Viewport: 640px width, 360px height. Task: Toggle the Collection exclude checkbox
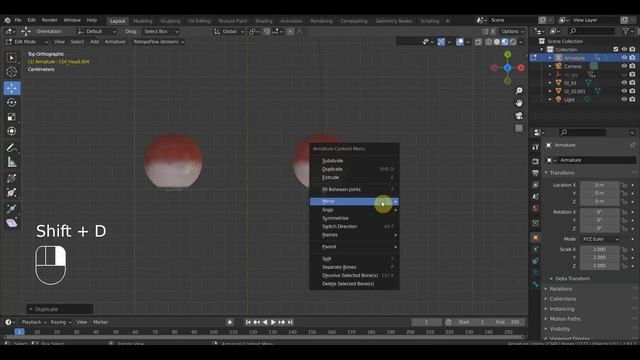[616, 49]
